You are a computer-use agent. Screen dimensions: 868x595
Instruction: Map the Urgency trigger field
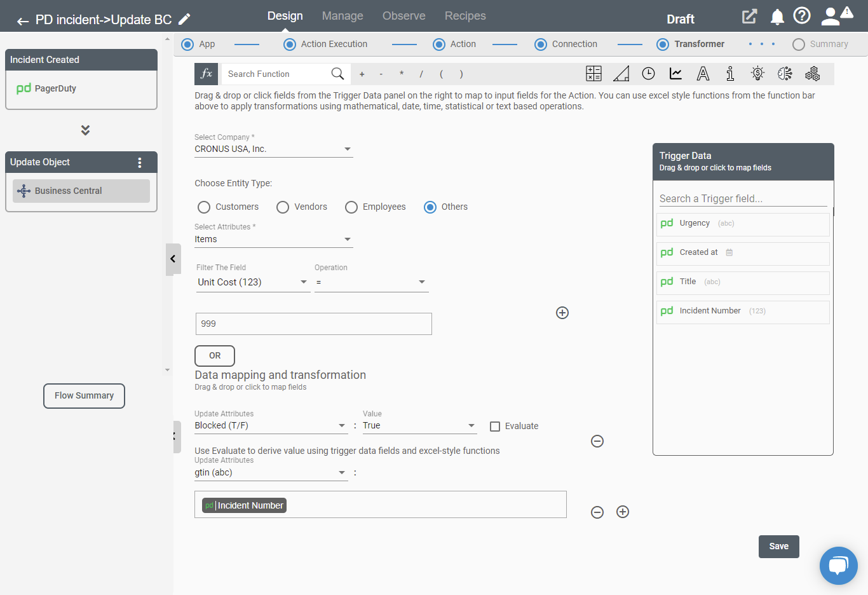click(x=743, y=224)
